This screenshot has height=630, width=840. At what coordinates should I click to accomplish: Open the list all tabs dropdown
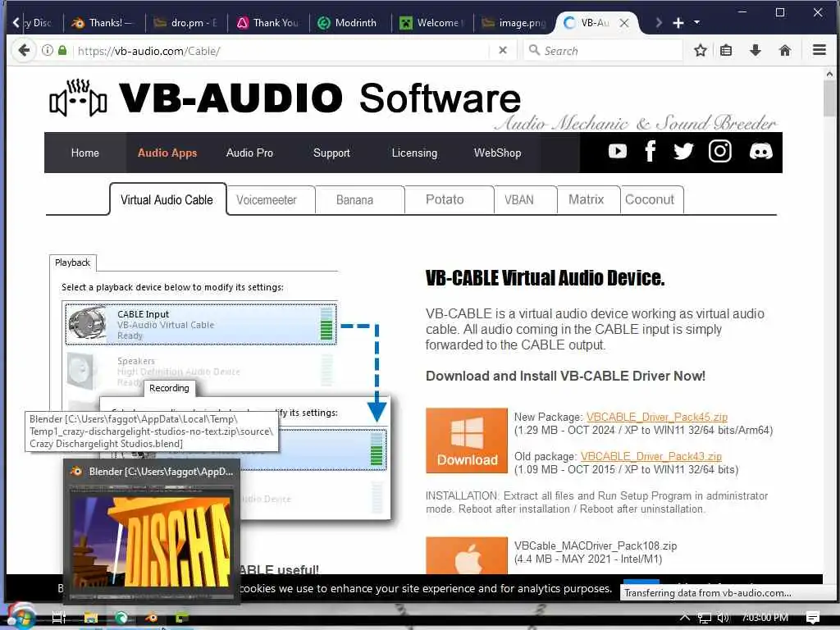697,22
